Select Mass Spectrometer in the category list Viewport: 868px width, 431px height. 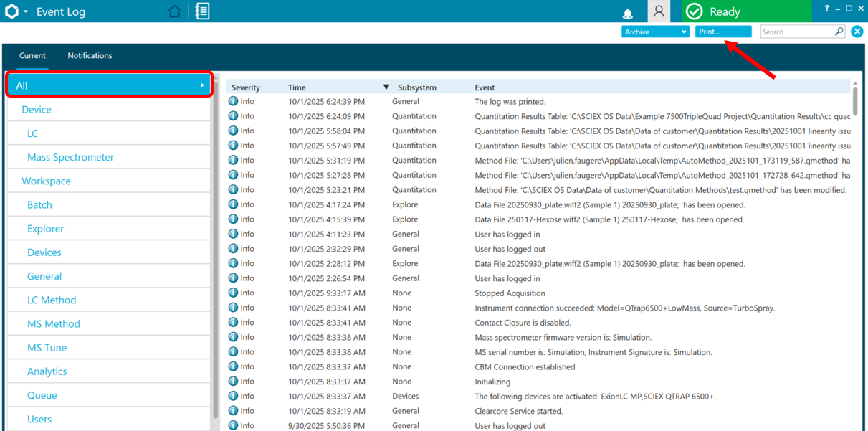click(70, 157)
